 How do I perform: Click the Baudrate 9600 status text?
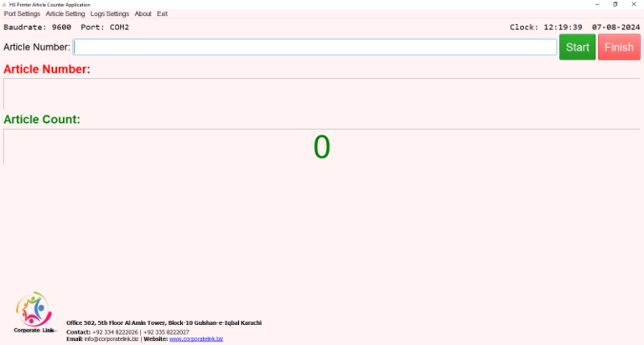(38, 27)
